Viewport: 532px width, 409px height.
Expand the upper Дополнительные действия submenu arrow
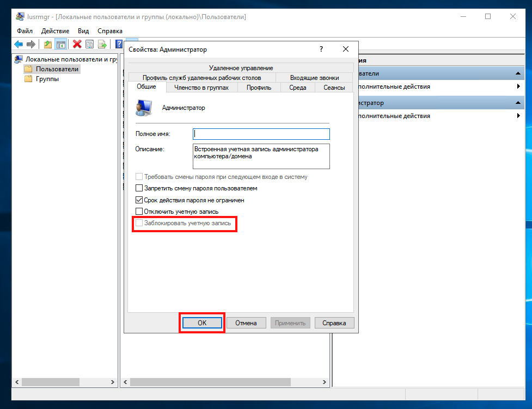tap(519, 86)
